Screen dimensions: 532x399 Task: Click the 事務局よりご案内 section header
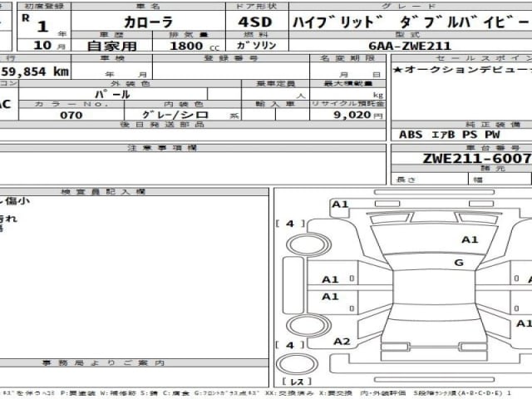103,363
